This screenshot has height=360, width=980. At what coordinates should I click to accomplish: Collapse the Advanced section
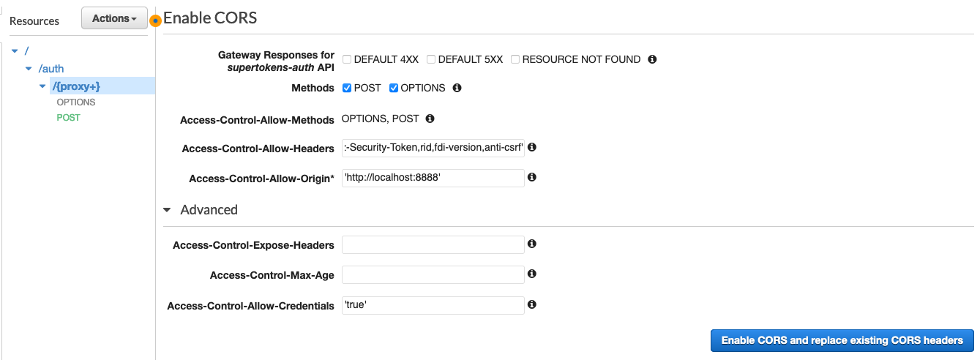pos(168,210)
